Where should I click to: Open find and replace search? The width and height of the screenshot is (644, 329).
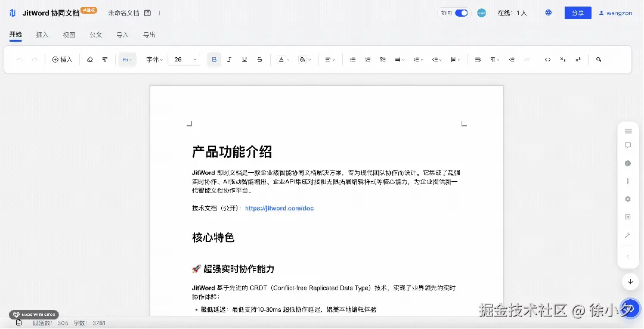(x=599, y=60)
